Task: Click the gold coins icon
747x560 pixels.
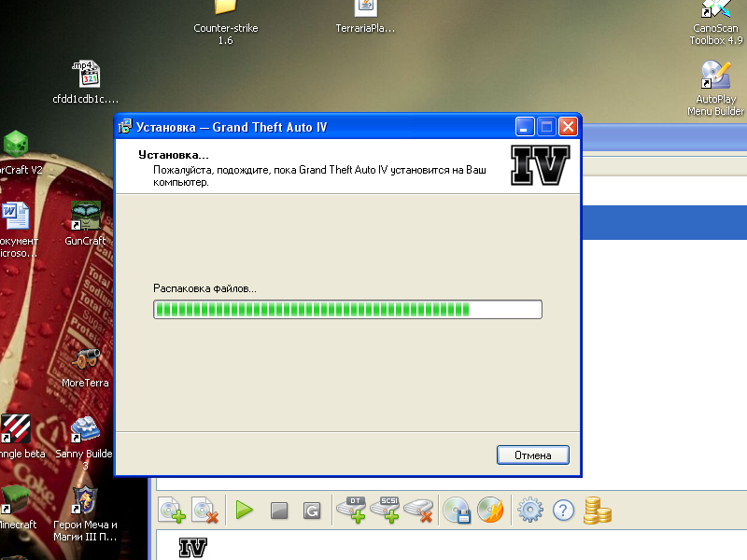Action: tap(598, 510)
